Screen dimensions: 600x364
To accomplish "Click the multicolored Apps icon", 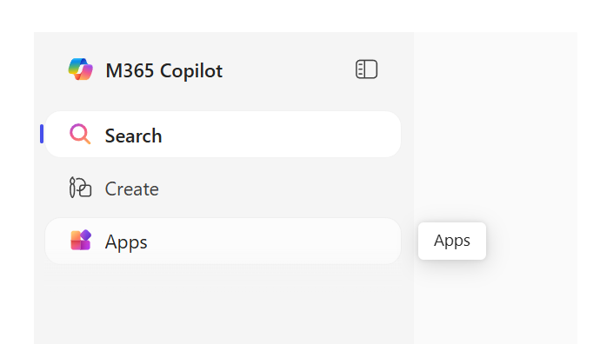I will [x=81, y=240].
